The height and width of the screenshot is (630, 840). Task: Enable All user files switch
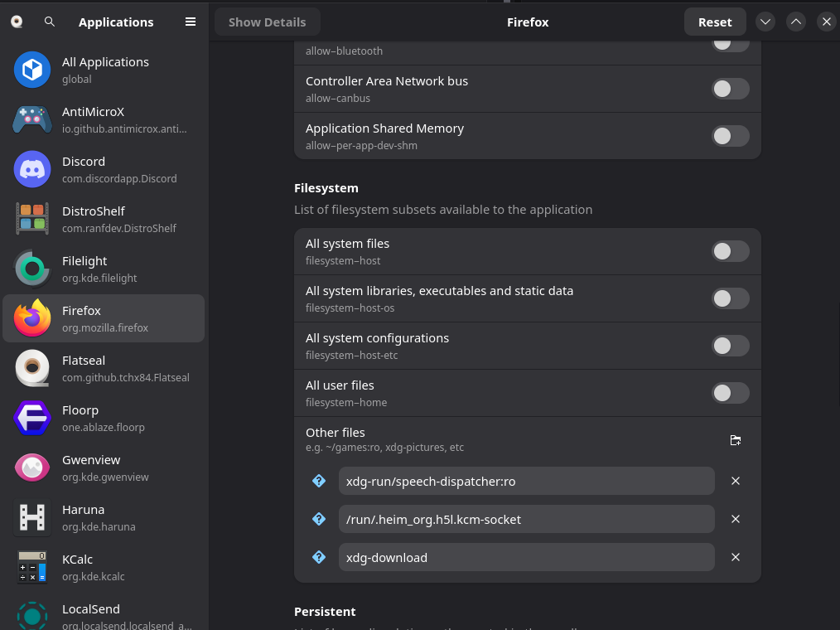click(730, 393)
